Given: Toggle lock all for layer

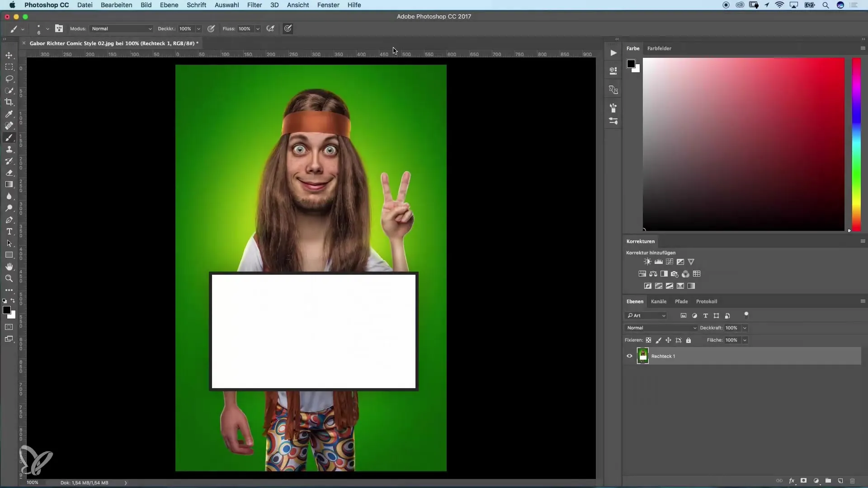Looking at the screenshot, I should 689,340.
